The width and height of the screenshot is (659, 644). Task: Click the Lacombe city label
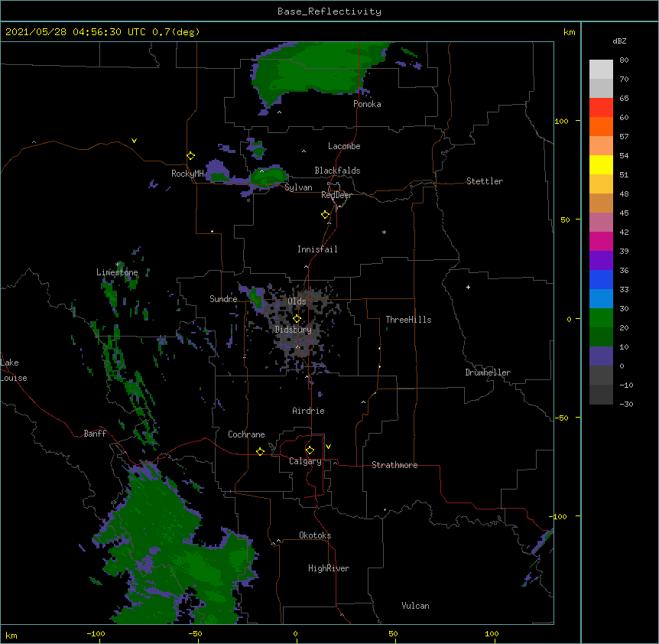(344, 146)
